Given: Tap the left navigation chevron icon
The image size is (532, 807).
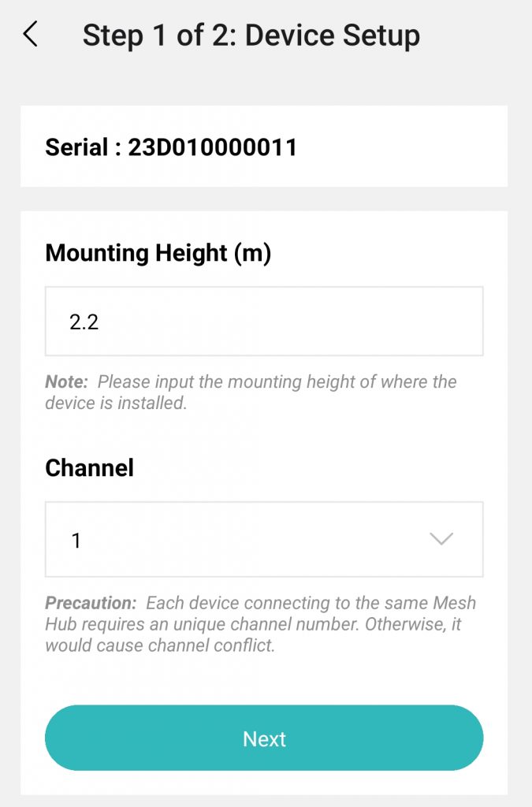Looking at the screenshot, I should click(30, 35).
